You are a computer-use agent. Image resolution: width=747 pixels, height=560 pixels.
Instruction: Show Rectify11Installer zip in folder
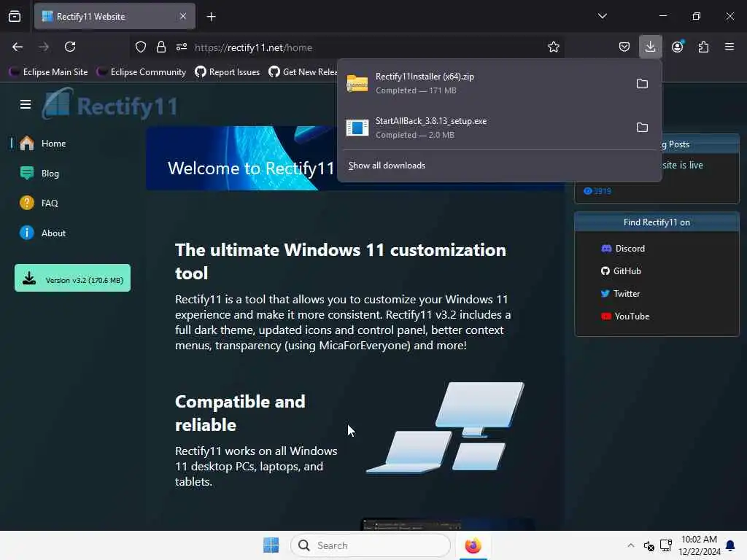click(x=642, y=84)
